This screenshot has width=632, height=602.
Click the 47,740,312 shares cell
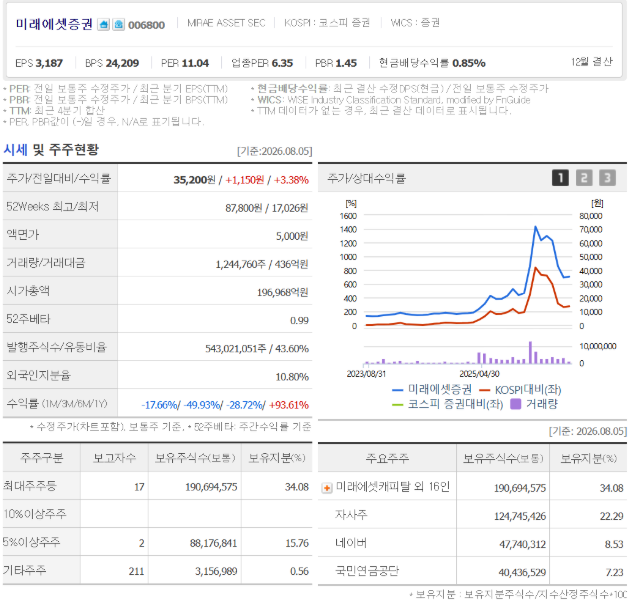click(x=522, y=545)
